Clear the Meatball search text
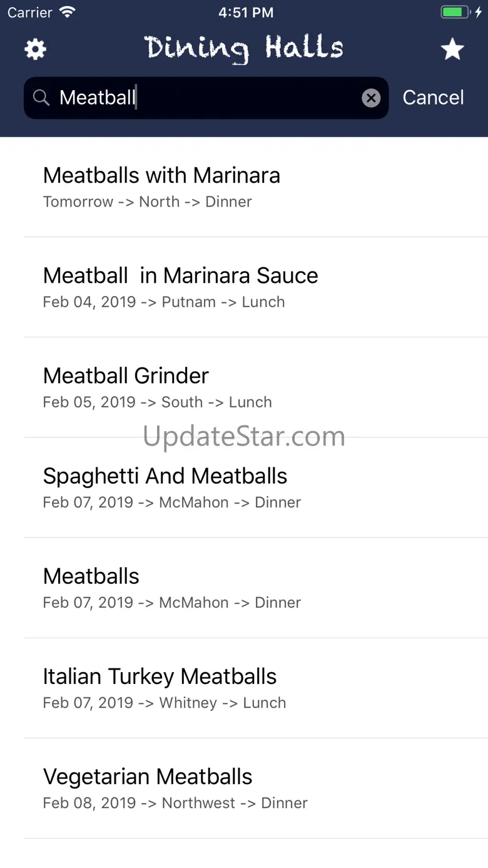The width and height of the screenshot is (488, 868). [371, 98]
